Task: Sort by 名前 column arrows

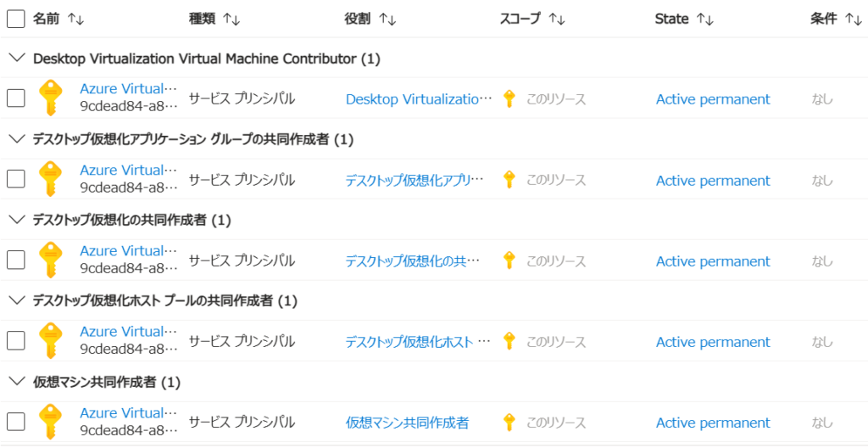Action: [75, 19]
